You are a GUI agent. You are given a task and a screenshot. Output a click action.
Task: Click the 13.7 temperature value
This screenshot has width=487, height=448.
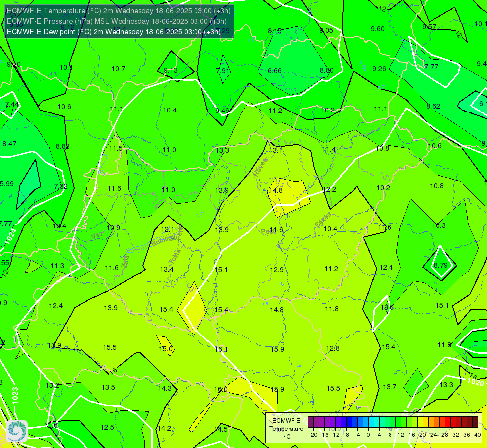(x=390, y=387)
